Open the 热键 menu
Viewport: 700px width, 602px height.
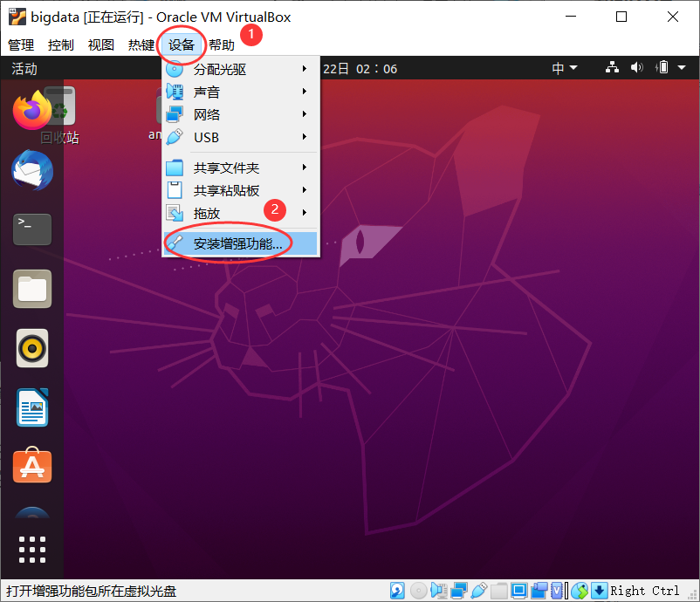pyautogui.click(x=141, y=44)
